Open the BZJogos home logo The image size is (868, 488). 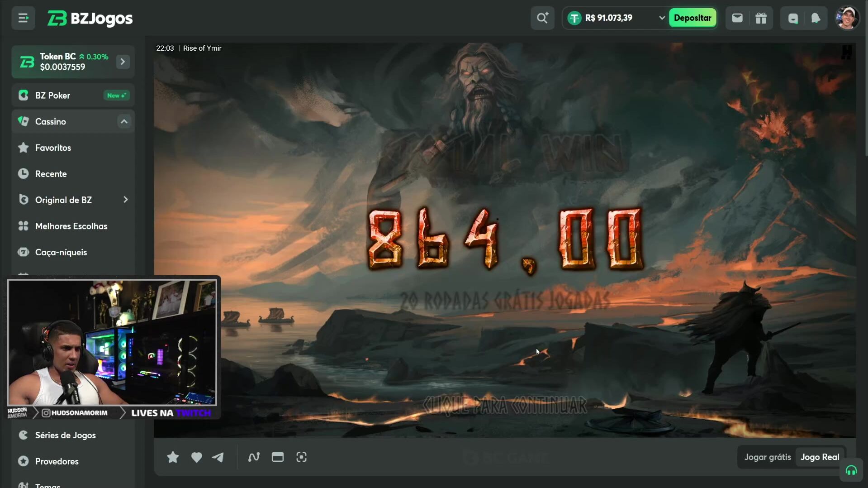90,19
